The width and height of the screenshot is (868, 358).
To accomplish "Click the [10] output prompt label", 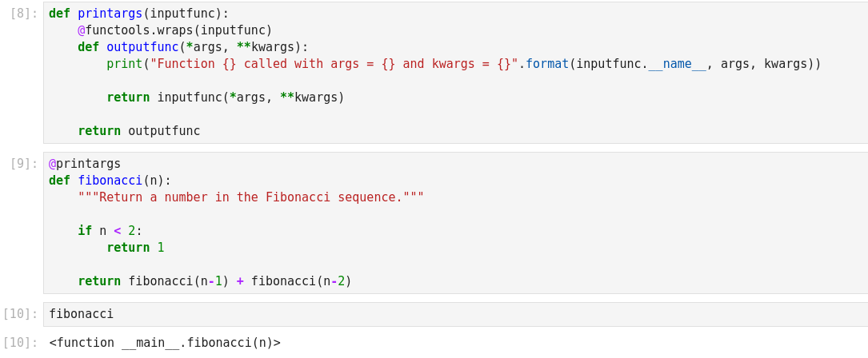I will pyautogui.click(x=21, y=343).
